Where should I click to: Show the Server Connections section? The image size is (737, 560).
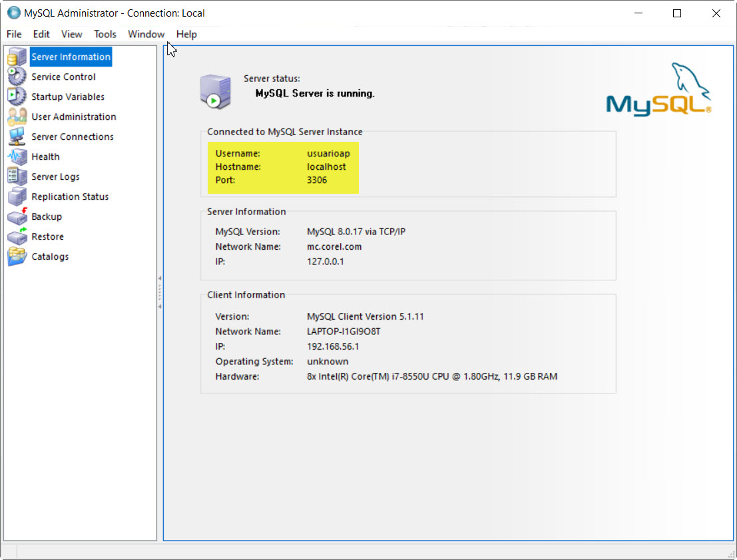[73, 137]
